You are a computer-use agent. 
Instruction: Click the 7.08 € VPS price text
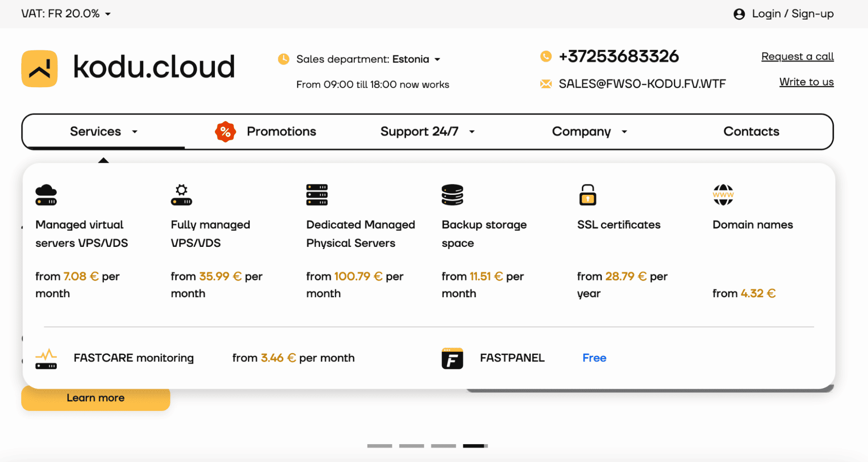pos(81,276)
